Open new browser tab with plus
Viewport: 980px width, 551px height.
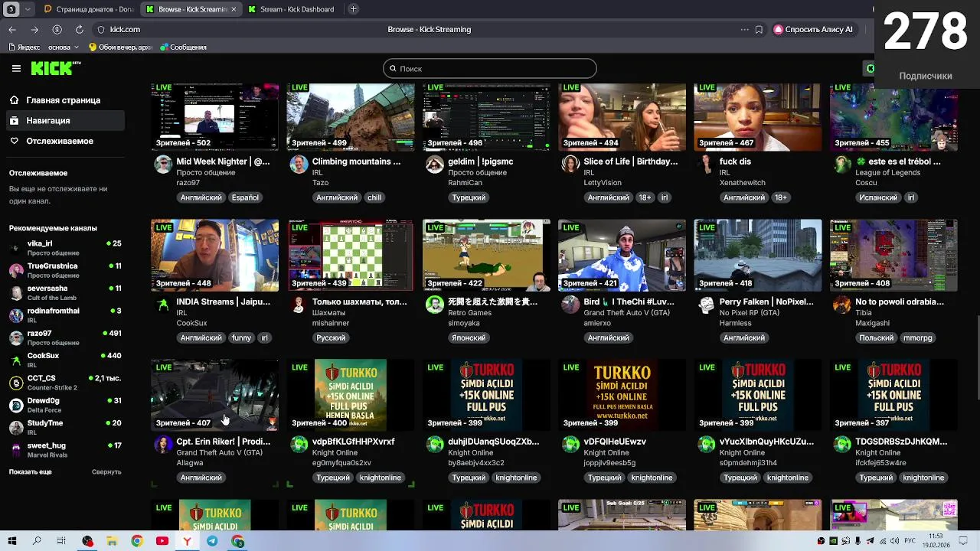(x=353, y=9)
